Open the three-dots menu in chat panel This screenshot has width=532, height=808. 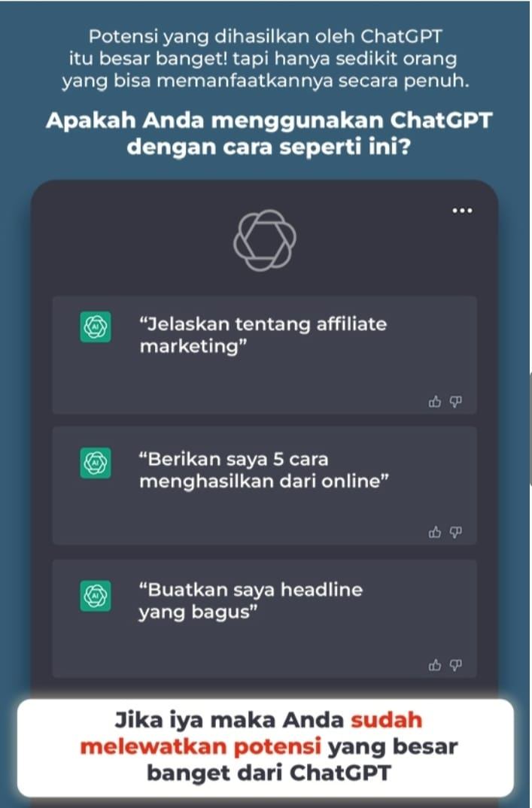(x=462, y=211)
